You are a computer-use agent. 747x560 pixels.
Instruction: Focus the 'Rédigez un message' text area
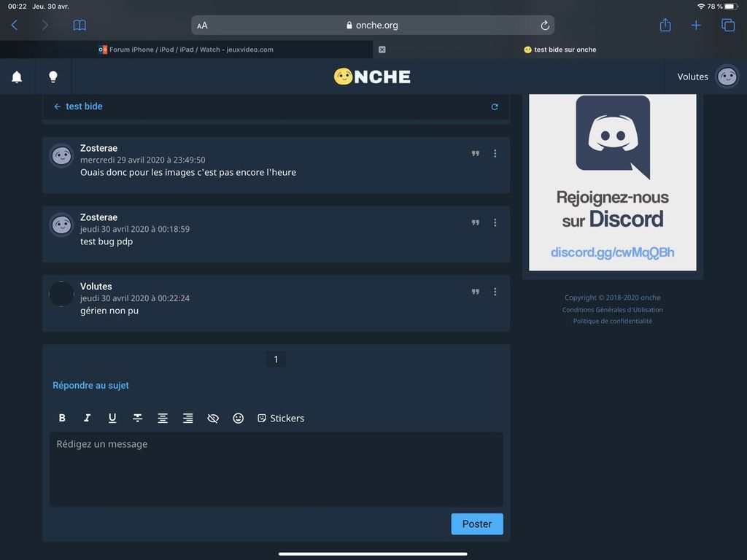point(276,469)
